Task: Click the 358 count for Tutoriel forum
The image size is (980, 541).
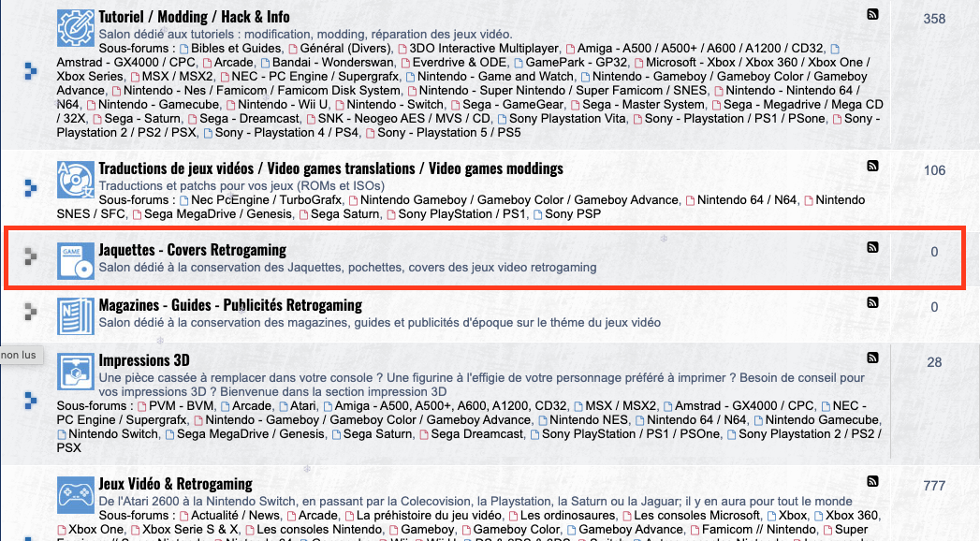Action: coord(934,19)
